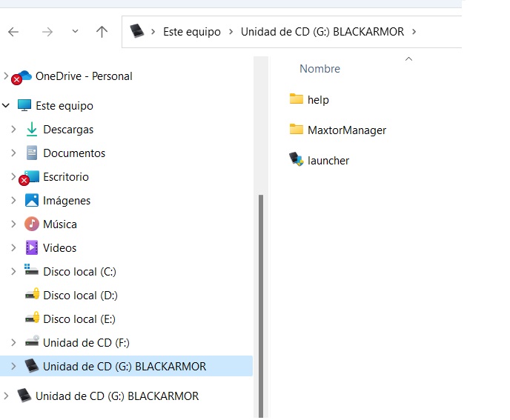Select the Descargas download icon
This screenshot has height=420, width=510.
pos(32,130)
